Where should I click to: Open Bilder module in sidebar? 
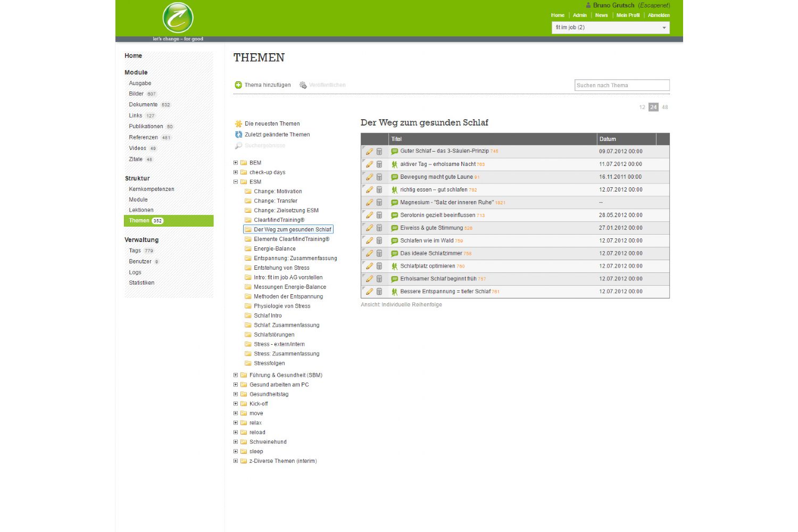tap(136, 94)
